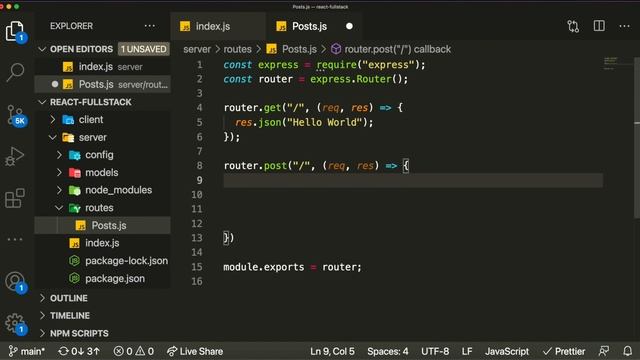Click the Posts.js breadcrumb
Image resolution: width=640 pixels, height=360 pixels.
299,49
